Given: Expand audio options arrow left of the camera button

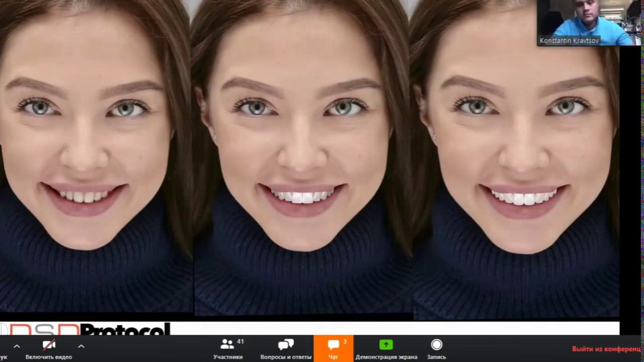Looking at the screenshot, I should [x=17, y=346].
